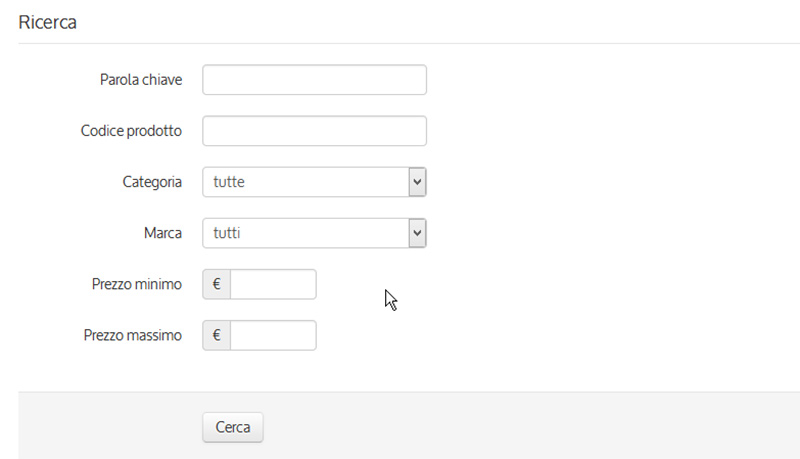
Task: Click the divider line under Ricerca heading
Action: [x=409, y=43]
